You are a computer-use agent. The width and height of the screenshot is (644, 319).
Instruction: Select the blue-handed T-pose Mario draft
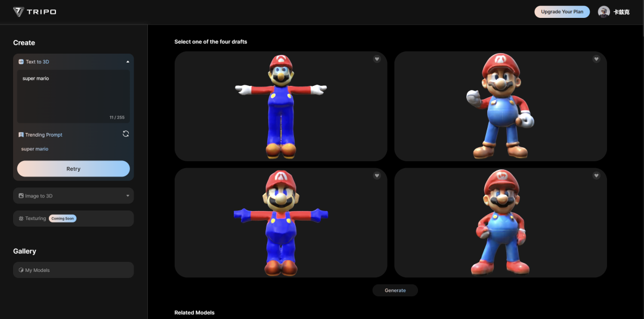pos(281,223)
